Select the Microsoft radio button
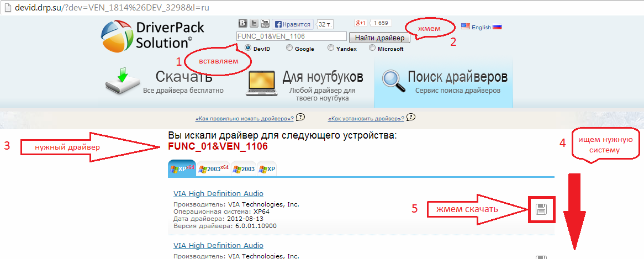 (372, 47)
